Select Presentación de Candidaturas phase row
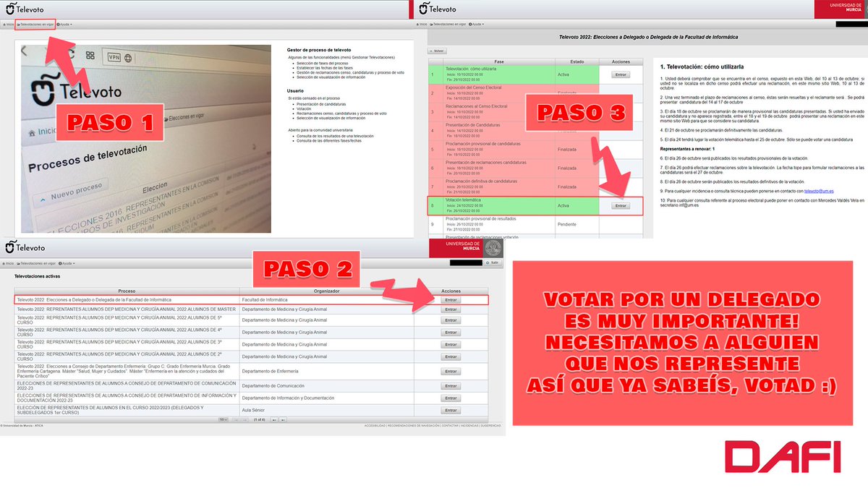Screen dimensions: 868x488 coord(535,131)
